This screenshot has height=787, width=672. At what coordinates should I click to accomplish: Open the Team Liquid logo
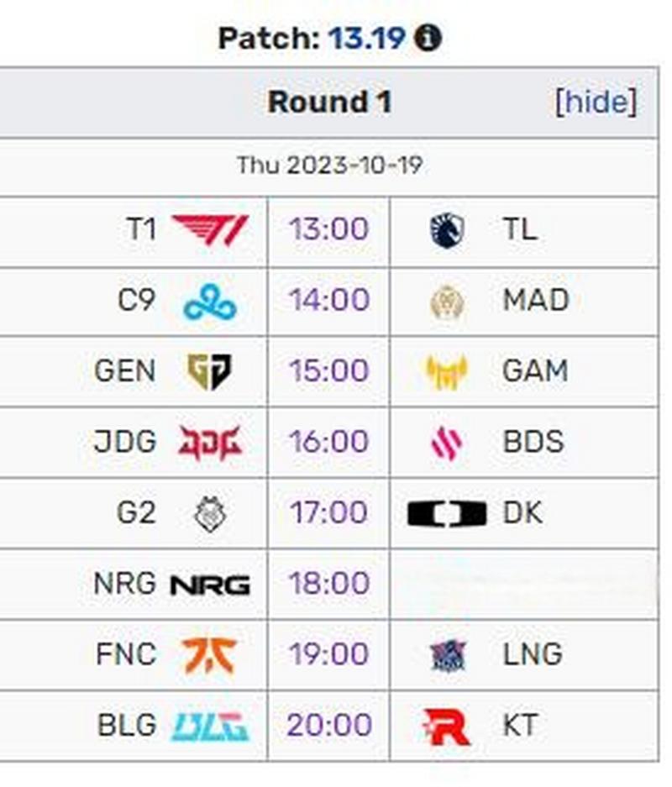(447, 230)
